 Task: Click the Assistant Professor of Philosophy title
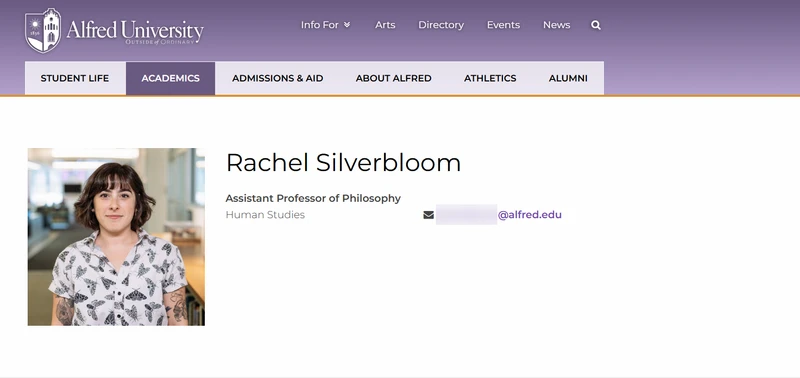point(313,198)
